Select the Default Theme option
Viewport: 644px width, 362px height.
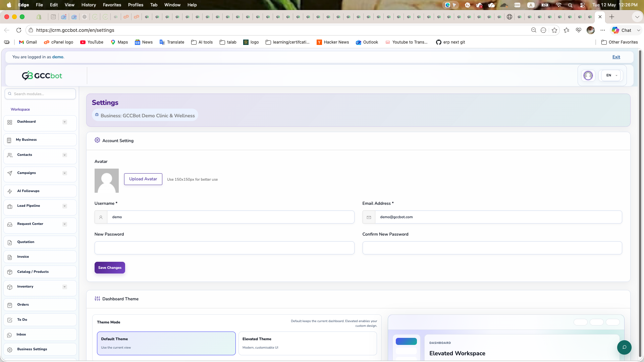tap(166, 343)
